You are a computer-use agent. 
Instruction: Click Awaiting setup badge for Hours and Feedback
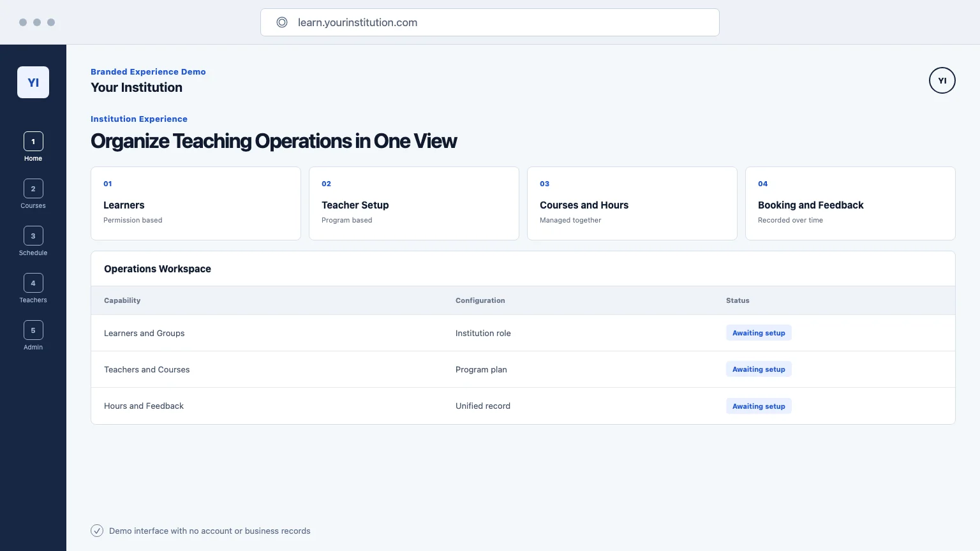pos(759,406)
